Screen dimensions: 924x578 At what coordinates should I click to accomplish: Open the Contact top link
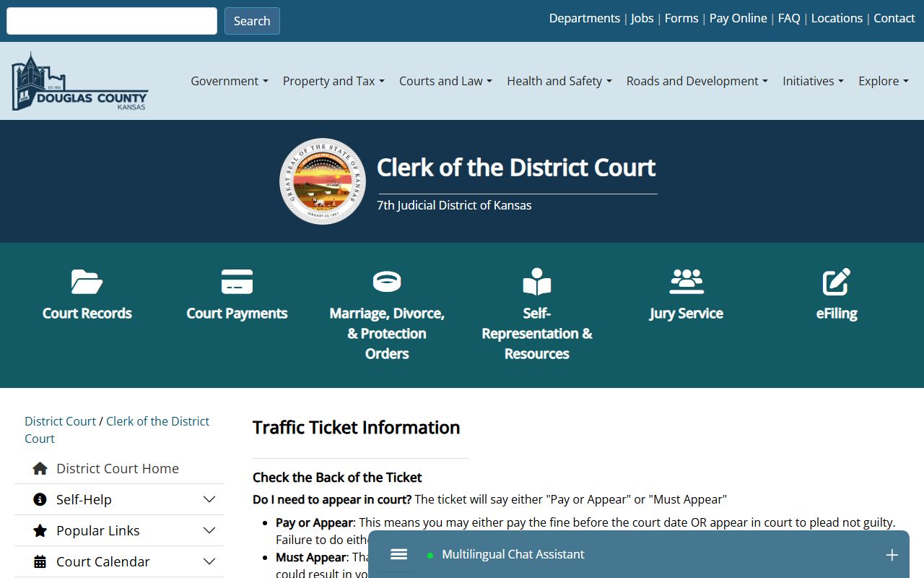[x=894, y=18]
